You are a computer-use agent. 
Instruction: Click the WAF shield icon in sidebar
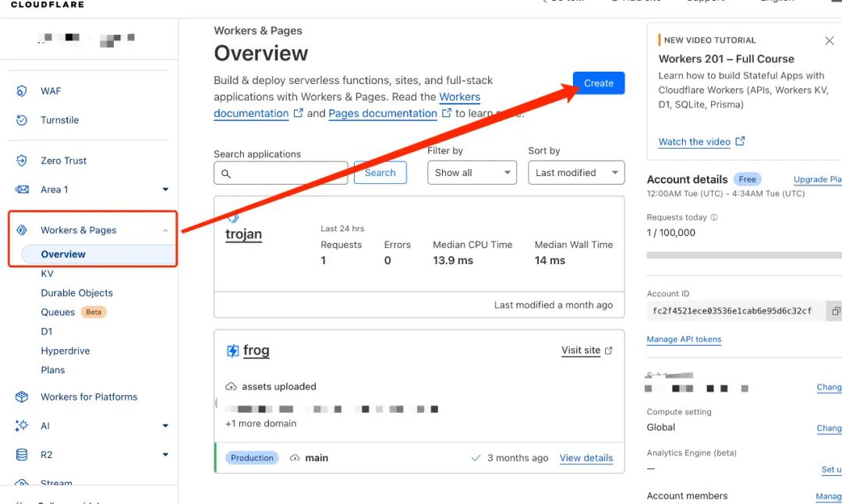[x=22, y=90]
